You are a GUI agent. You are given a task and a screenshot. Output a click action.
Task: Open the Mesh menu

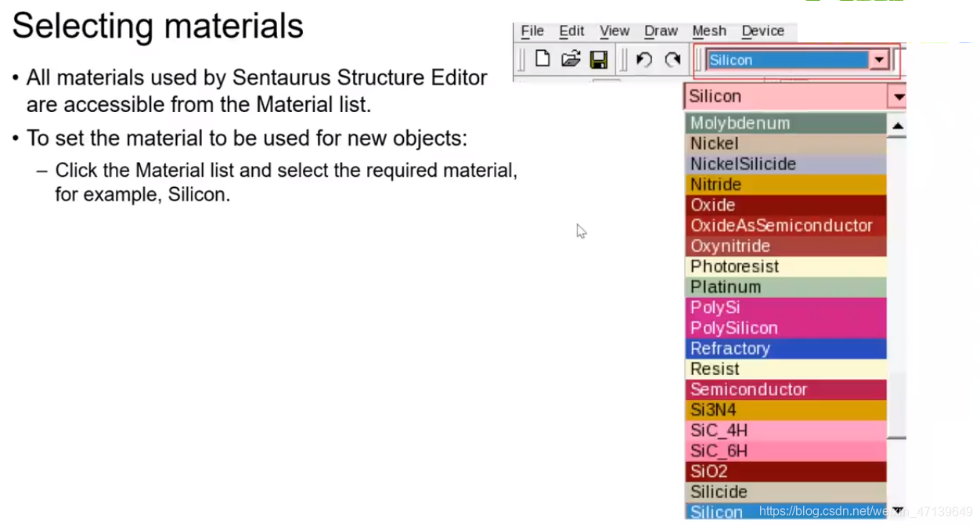(x=709, y=31)
